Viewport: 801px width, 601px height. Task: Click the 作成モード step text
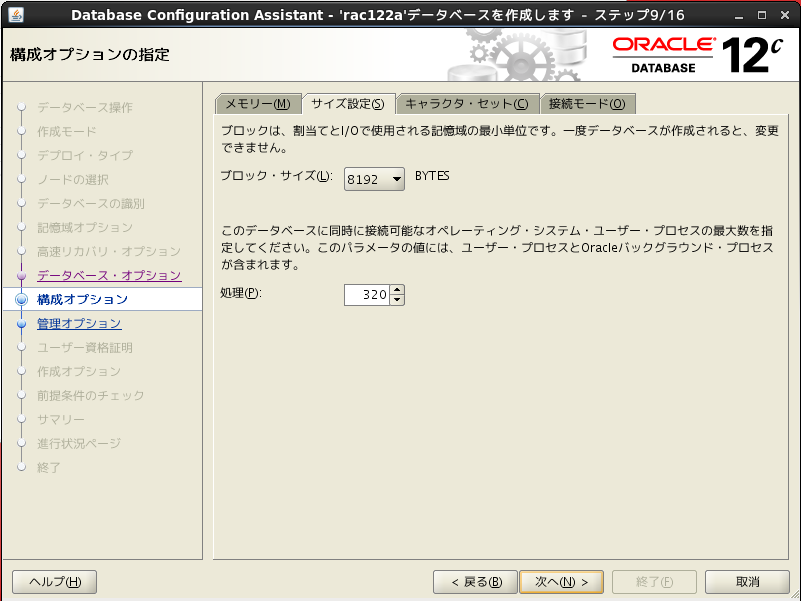tap(66, 131)
